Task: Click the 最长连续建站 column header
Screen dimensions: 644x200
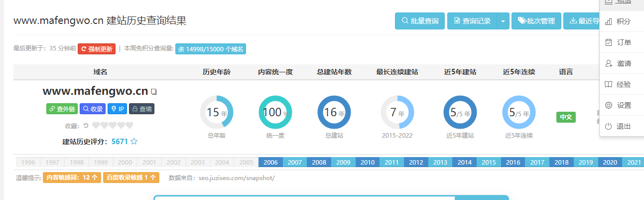Action: (397, 72)
